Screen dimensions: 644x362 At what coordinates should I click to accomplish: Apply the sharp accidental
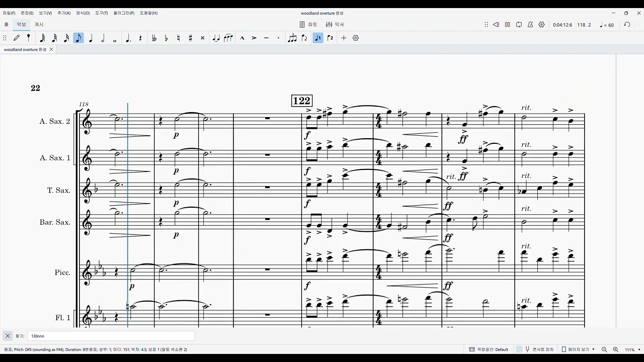pos(190,38)
